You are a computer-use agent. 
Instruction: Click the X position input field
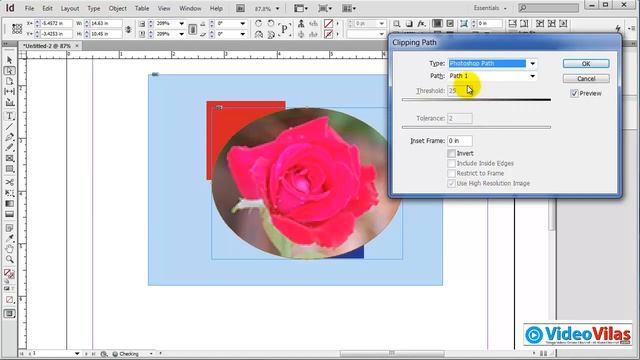57,24
